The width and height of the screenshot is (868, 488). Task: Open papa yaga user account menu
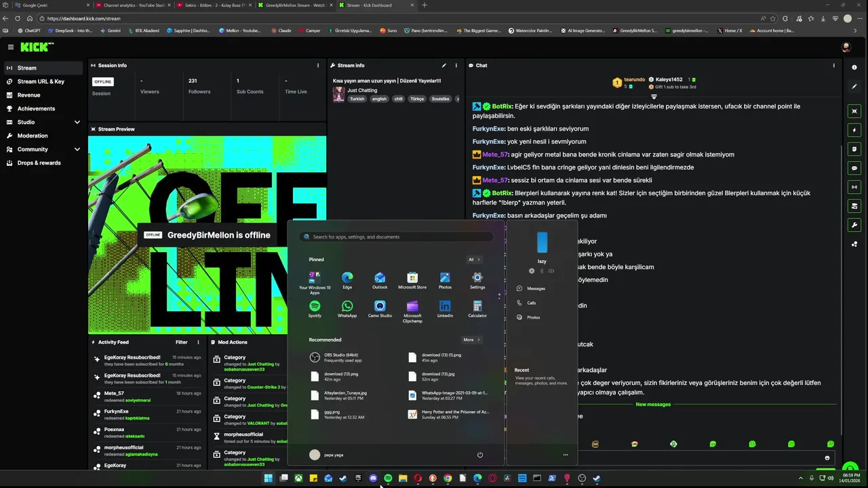coord(326,455)
